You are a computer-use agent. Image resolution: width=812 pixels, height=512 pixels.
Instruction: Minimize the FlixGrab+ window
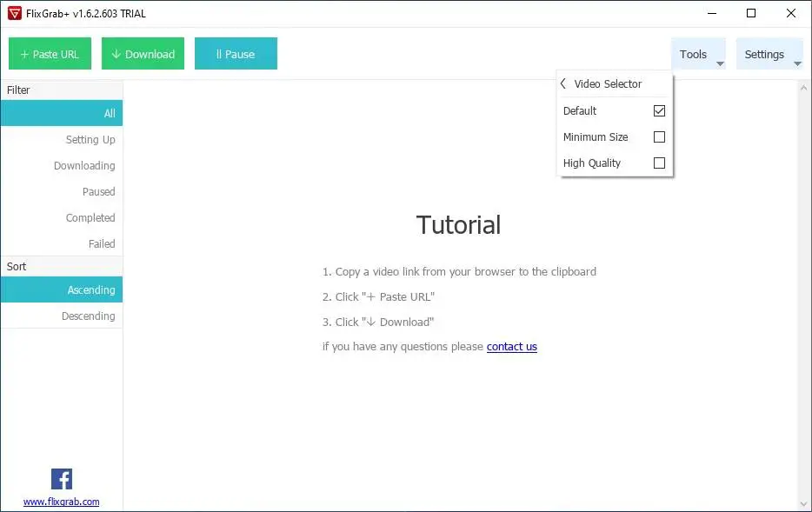tap(712, 13)
